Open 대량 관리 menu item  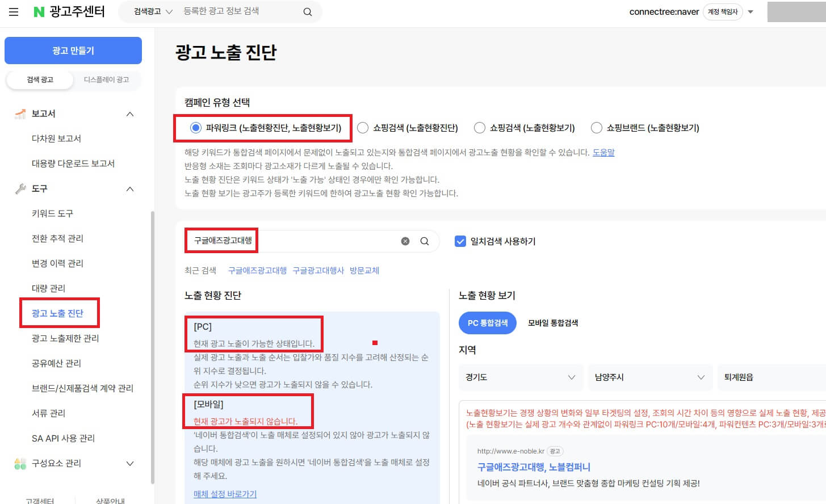(48, 288)
